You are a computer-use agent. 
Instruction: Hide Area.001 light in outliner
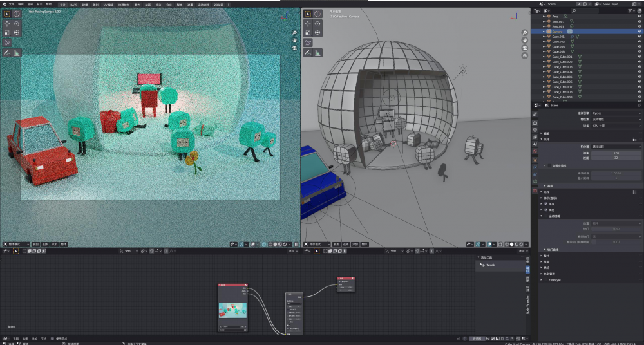click(639, 21)
